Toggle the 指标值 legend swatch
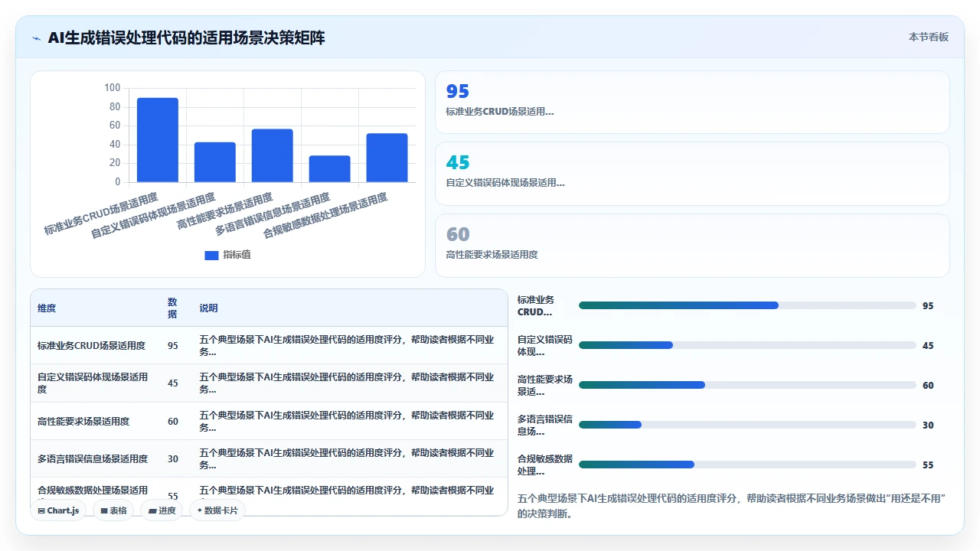980x551 pixels. point(211,255)
